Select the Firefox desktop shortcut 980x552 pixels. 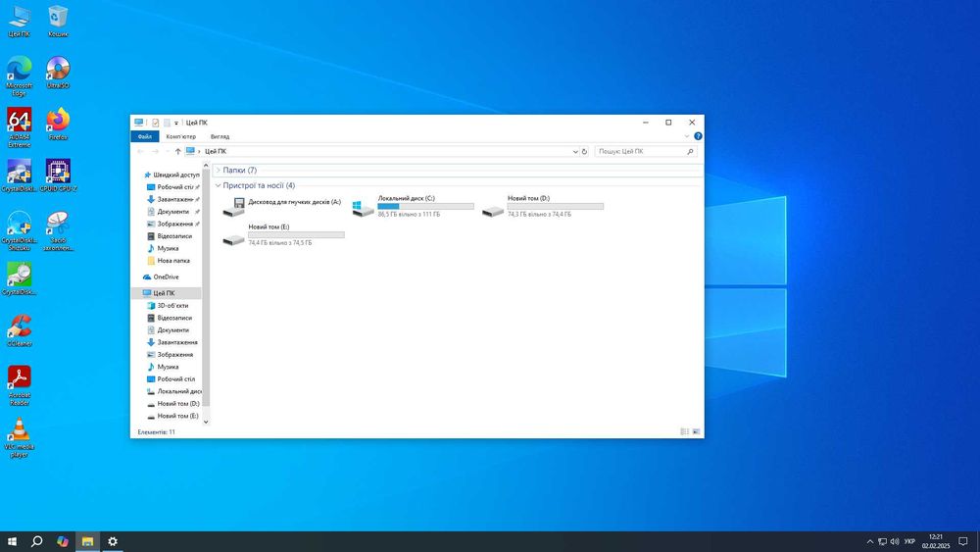click(x=58, y=124)
